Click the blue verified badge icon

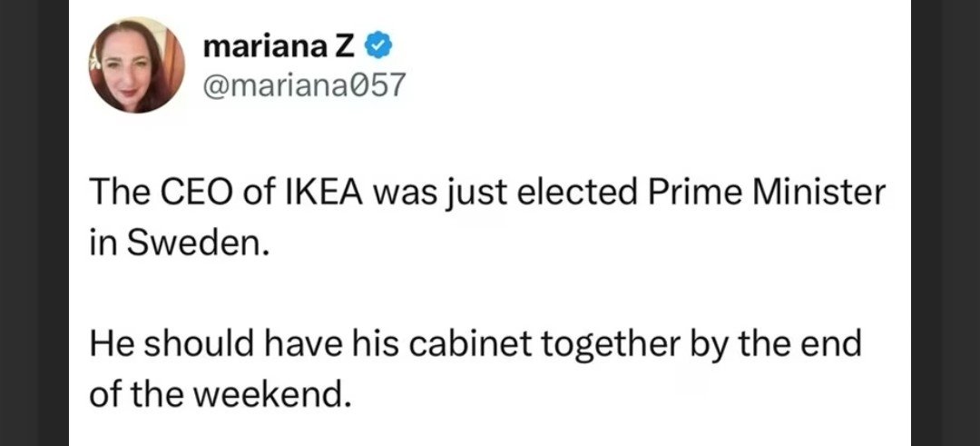point(381,45)
